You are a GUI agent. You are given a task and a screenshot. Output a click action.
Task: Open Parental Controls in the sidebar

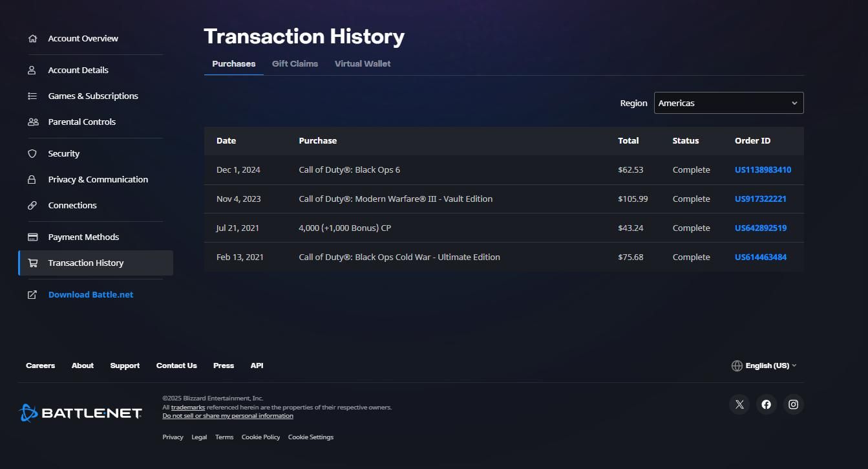(x=82, y=122)
